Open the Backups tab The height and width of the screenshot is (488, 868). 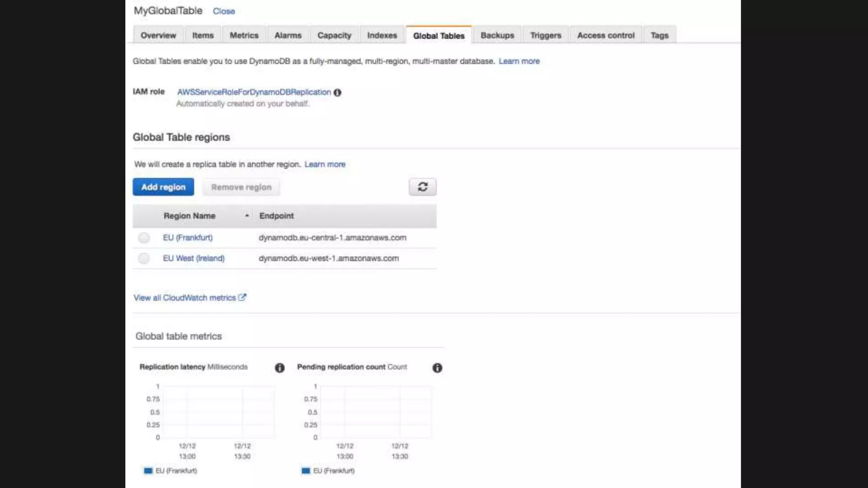coord(497,35)
